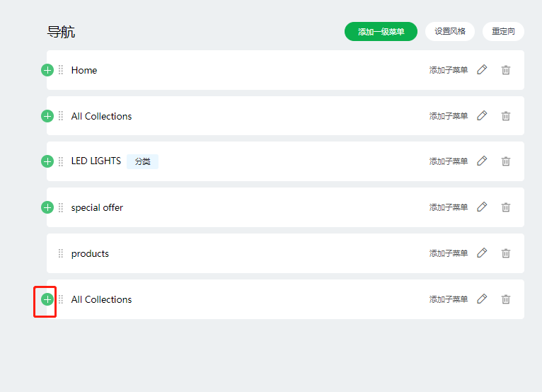
Task: Click the trash icon for LED LIGHTS
Action: pos(506,161)
